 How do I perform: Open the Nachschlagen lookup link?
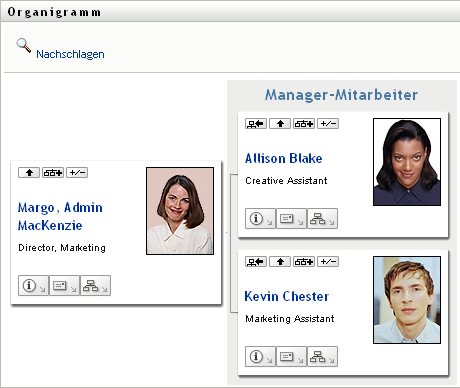(70, 54)
